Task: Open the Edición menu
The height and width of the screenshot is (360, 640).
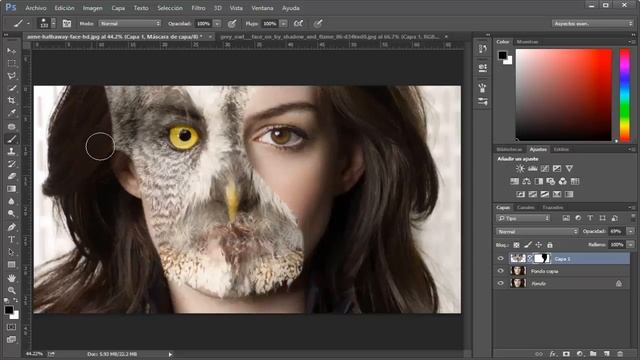Action: [64, 8]
